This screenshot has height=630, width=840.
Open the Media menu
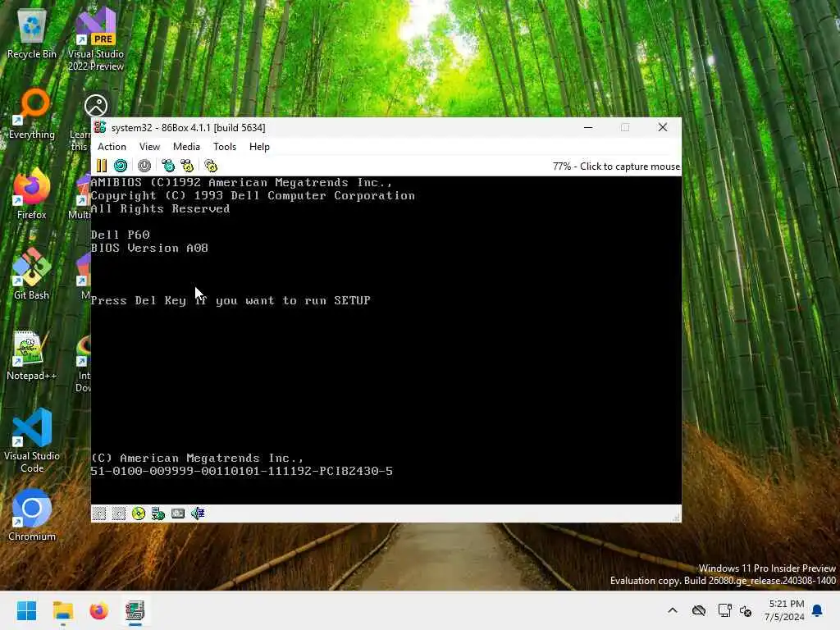click(x=186, y=147)
